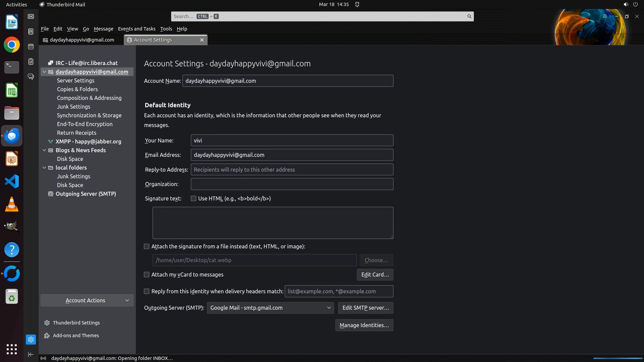Image resolution: width=644 pixels, height=362 pixels.
Task: Open Outgoing Server SMTP combo box
Action: coord(270,308)
